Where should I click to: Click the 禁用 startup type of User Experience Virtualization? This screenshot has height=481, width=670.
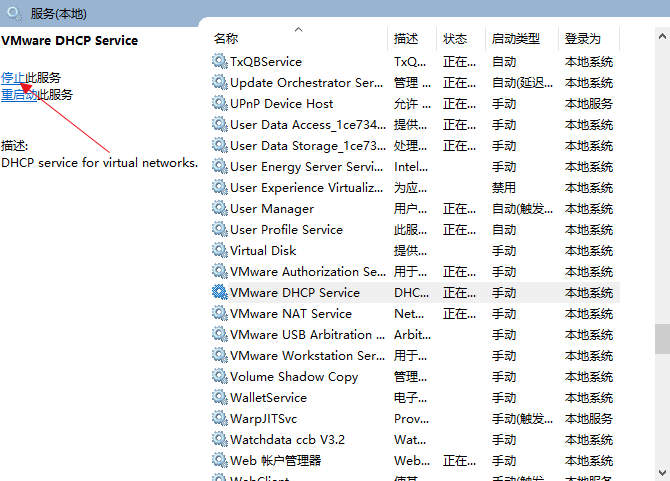click(x=504, y=188)
